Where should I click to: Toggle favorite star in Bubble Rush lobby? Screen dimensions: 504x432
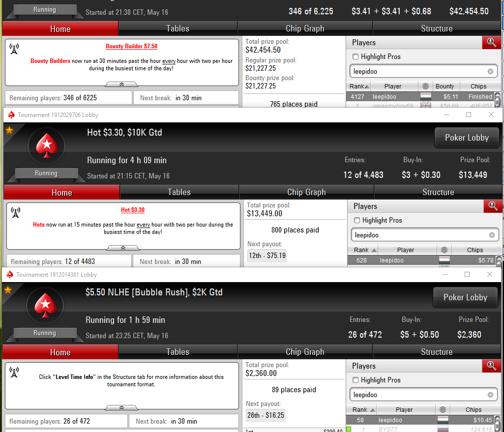point(8,290)
